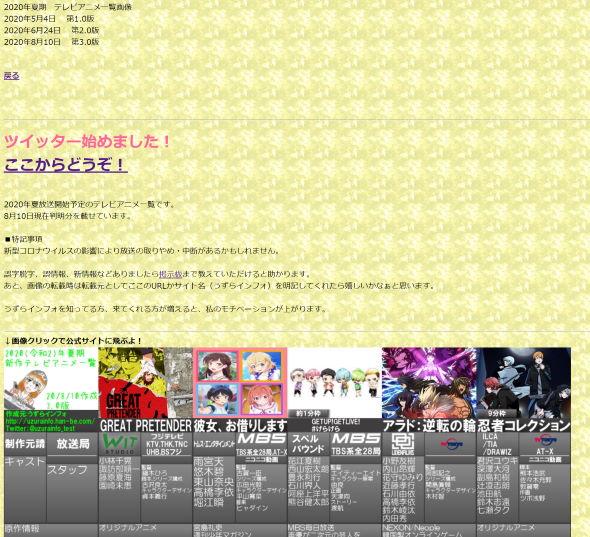Click the Tokyo MX logo under アラド：逆転の輪
Screen dimensions: 590x537
pos(452,444)
